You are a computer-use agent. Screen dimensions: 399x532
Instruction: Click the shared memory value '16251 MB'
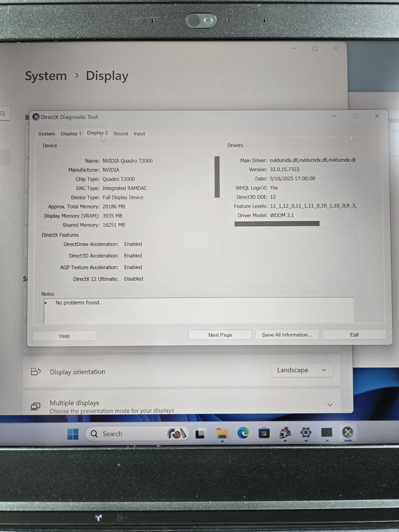pos(114,225)
